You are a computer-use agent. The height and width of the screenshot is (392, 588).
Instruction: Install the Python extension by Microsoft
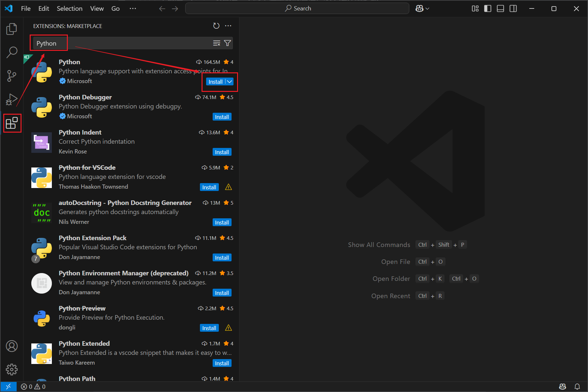pyautogui.click(x=216, y=82)
